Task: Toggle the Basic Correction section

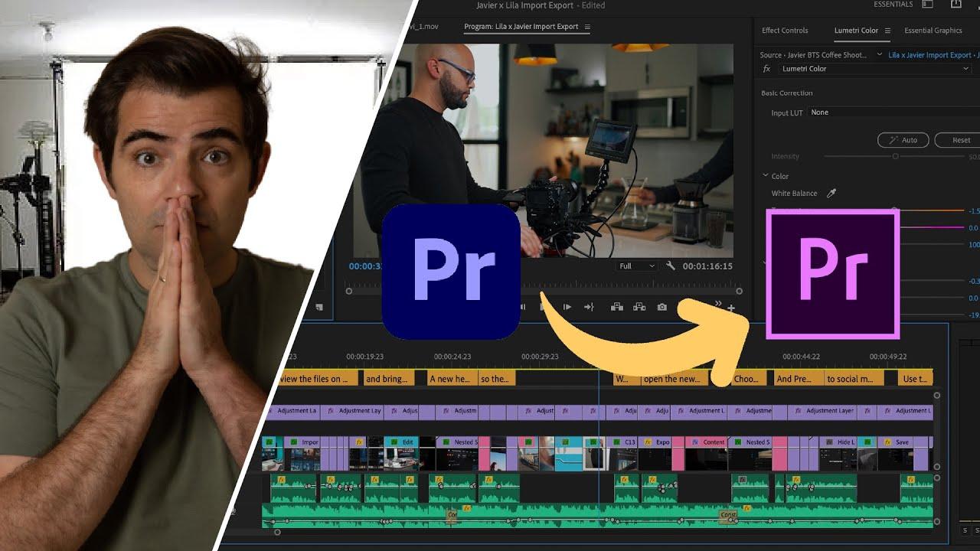Action: pos(787,93)
